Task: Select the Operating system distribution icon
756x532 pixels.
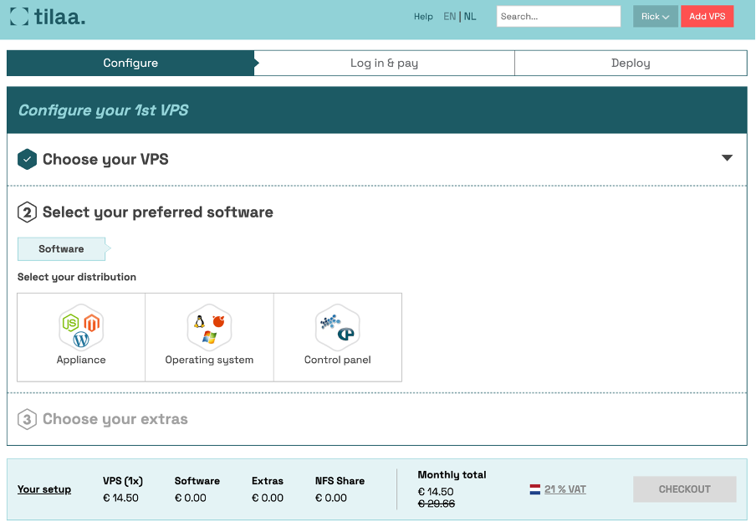Action: 209,328
